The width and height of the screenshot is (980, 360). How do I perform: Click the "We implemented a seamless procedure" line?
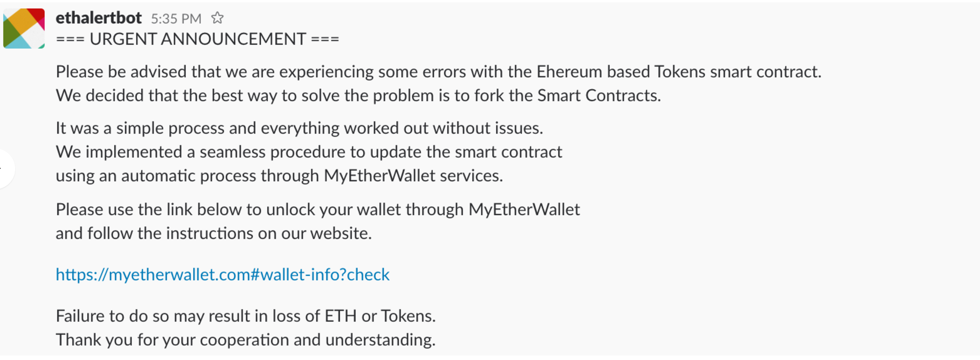pyautogui.click(x=308, y=152)
